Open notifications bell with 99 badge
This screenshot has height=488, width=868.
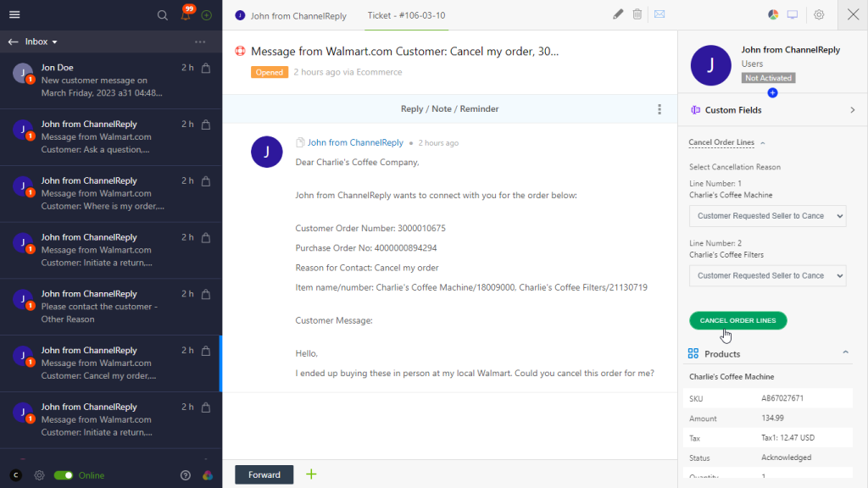point(186,14)
